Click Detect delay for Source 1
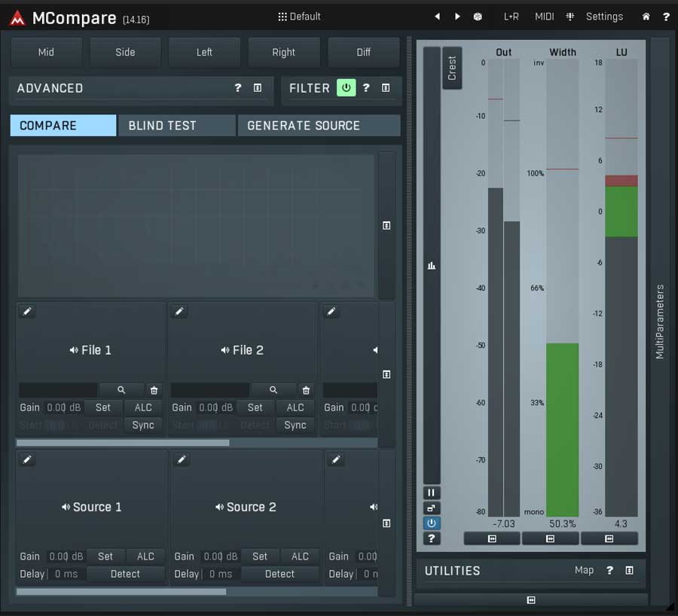The image size is (678, 616). [125, 574]
